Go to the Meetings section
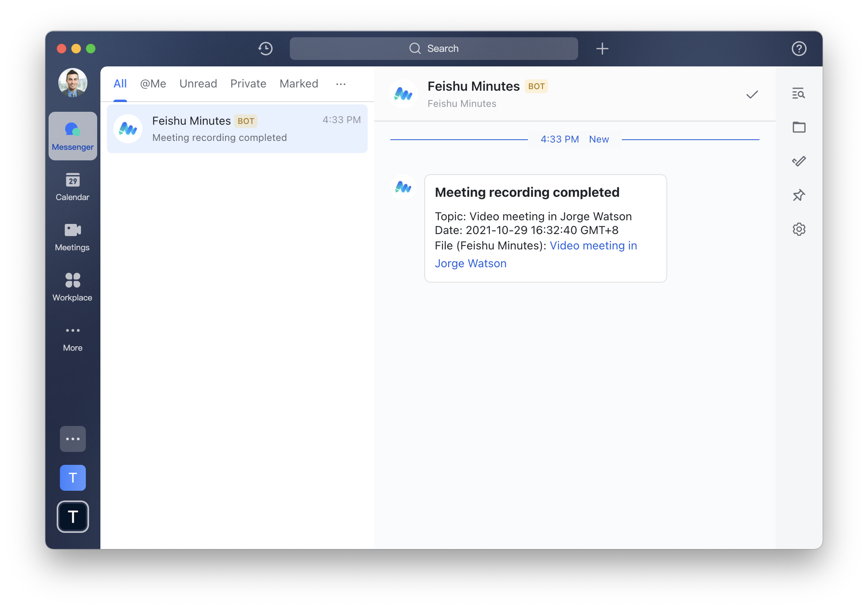Viewport: 868px width, 609px height. [x=72, y=237]
